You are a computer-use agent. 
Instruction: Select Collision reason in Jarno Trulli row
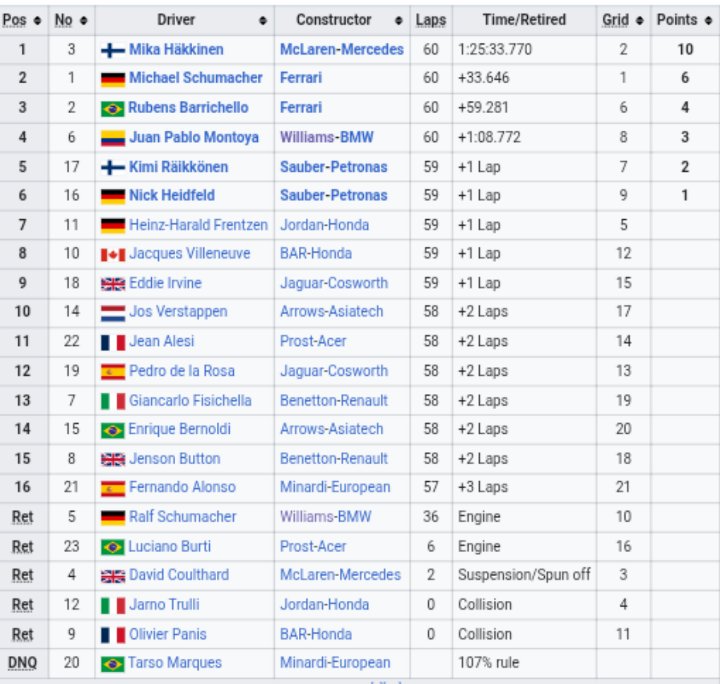(485, 605)
